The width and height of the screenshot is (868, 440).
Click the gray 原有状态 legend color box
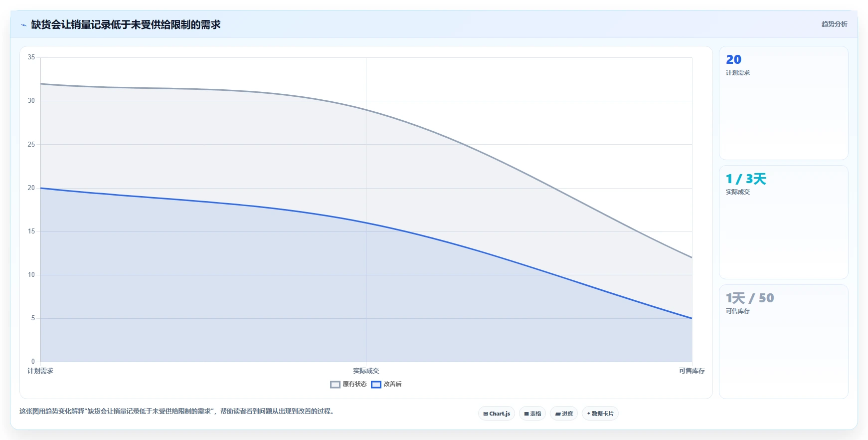click(335, 385)
